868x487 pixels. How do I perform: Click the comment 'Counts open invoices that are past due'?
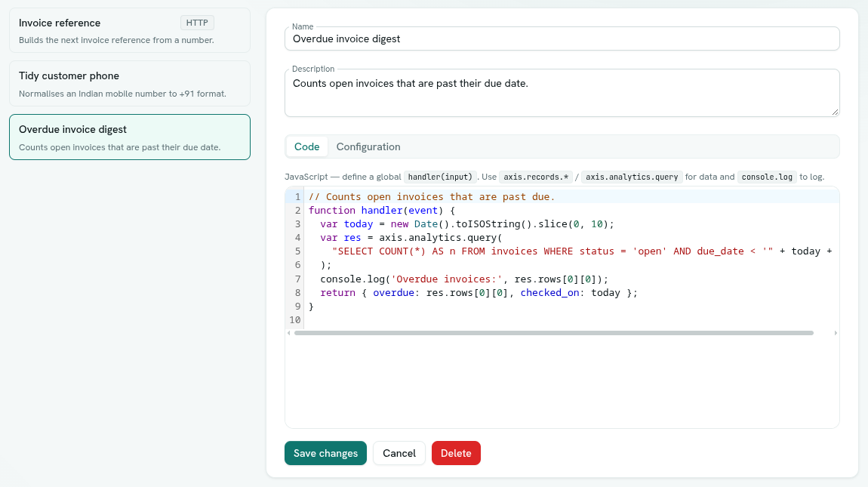coord(432,196)
